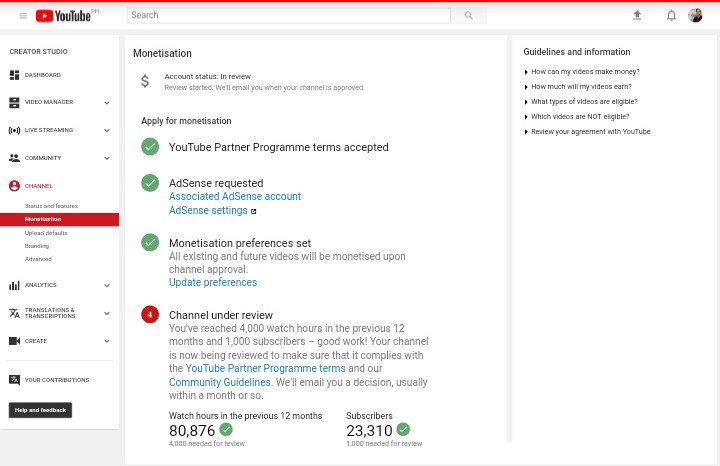Open YouTube Partner Programme terms link
The height and width of the screenshot is (466, 720).
pyautogui.click(x=265, y=368)
